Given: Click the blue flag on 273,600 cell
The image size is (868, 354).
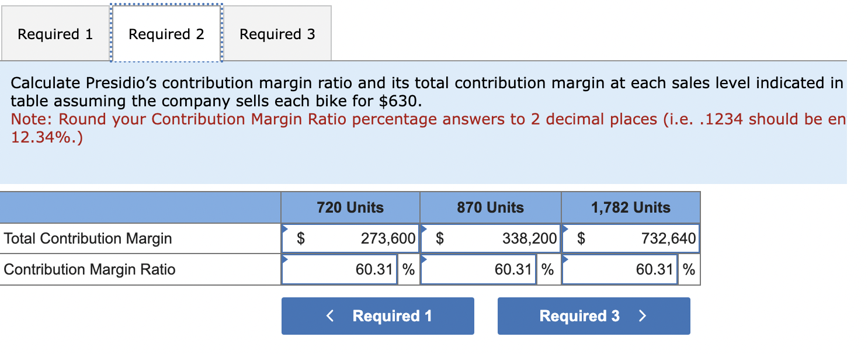Looking at the screenshot, I should pos(286,229).
